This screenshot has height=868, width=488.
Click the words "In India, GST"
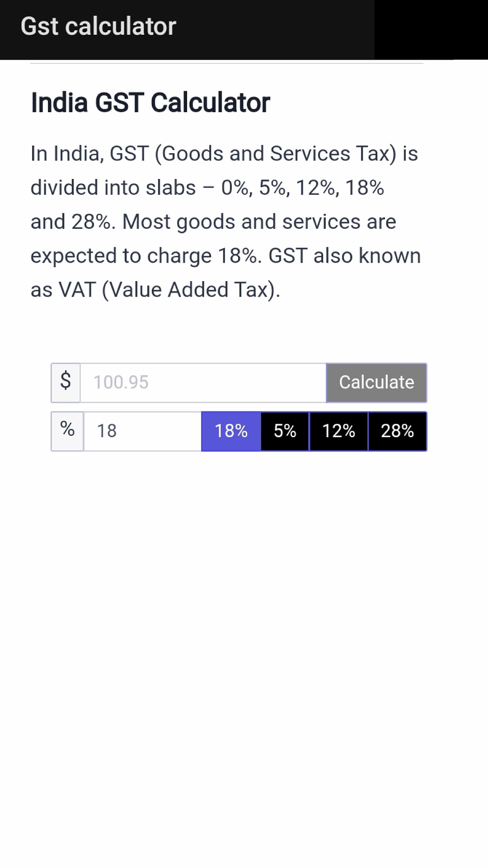89,154
